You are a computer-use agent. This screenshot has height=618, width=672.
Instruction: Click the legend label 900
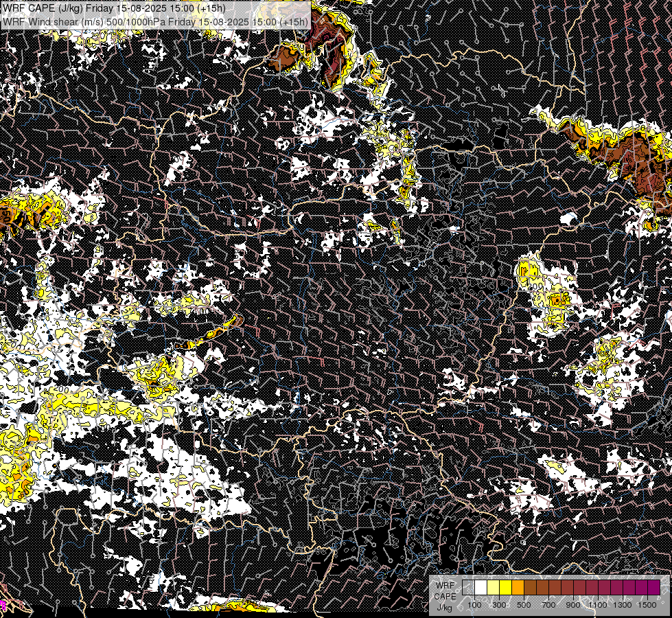(573, 605)
